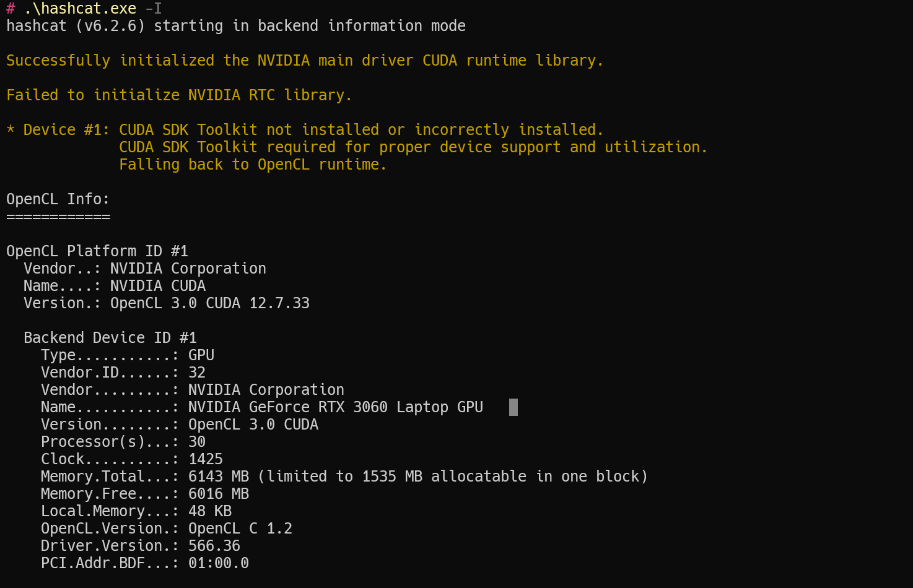Click the Memory.Total value '6143 MB'
The image size is (913, 588).
tap(219, 477)
